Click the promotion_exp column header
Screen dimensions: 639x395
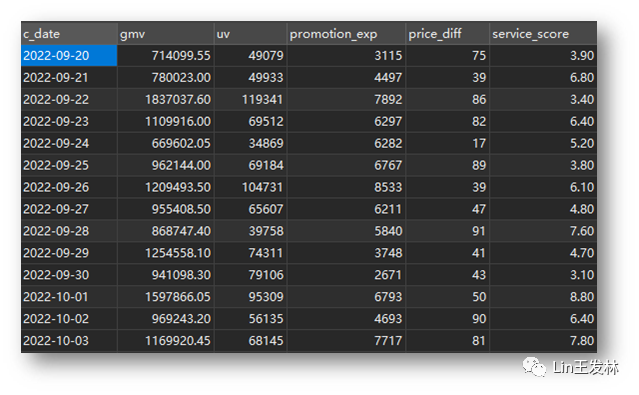pos(346,34)
